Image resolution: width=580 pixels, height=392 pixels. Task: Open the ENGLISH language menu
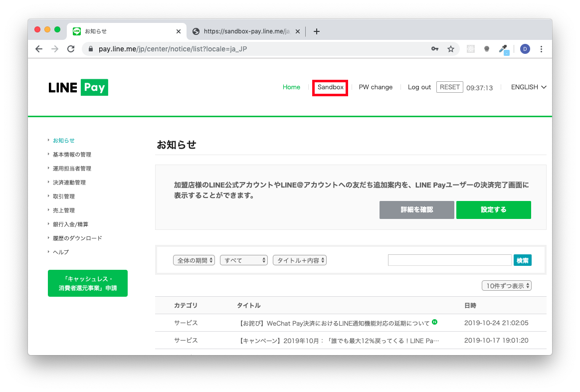[x=528, y=87]
